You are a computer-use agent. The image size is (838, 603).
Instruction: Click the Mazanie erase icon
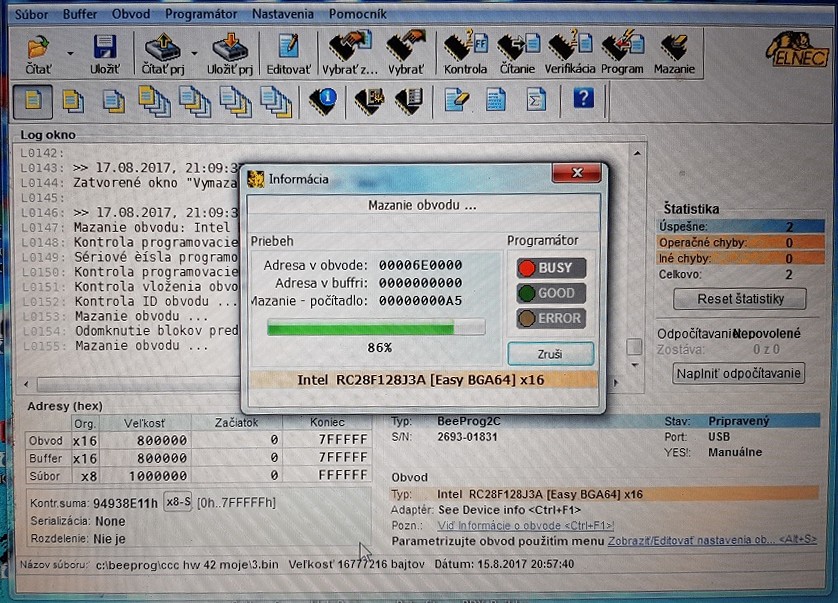[x=674, y=53]
